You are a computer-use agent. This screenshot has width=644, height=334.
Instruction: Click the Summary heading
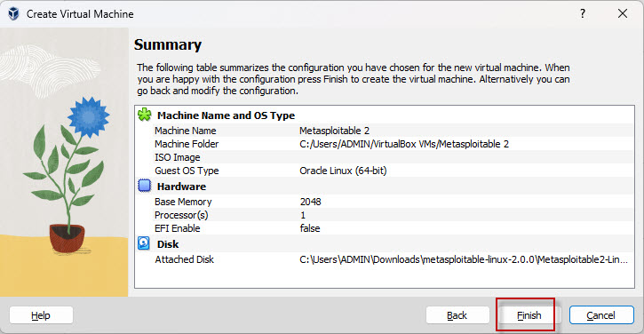coord(168,44)
